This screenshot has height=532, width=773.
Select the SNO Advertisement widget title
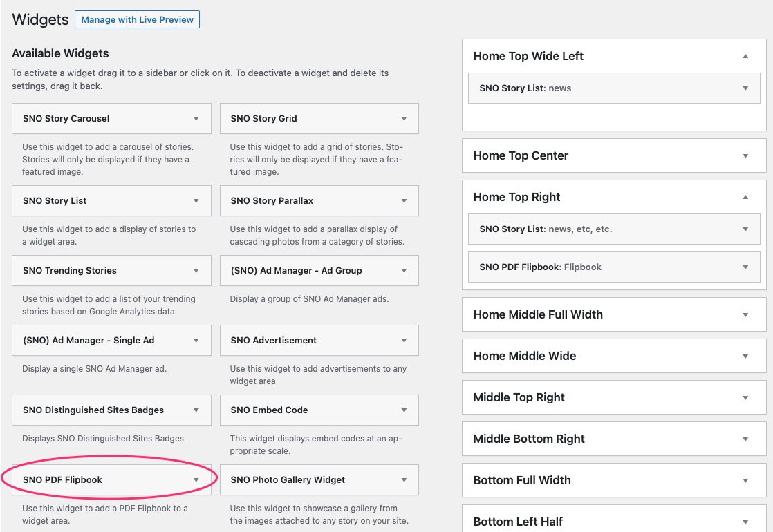pos(274,341)
